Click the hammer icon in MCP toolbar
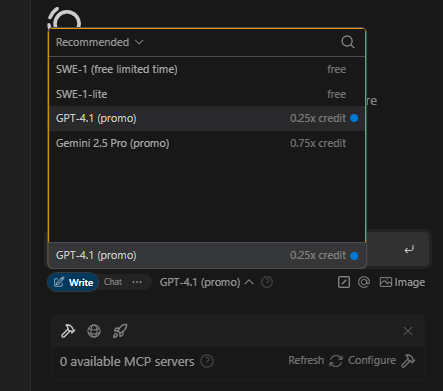 pos(68,331)
